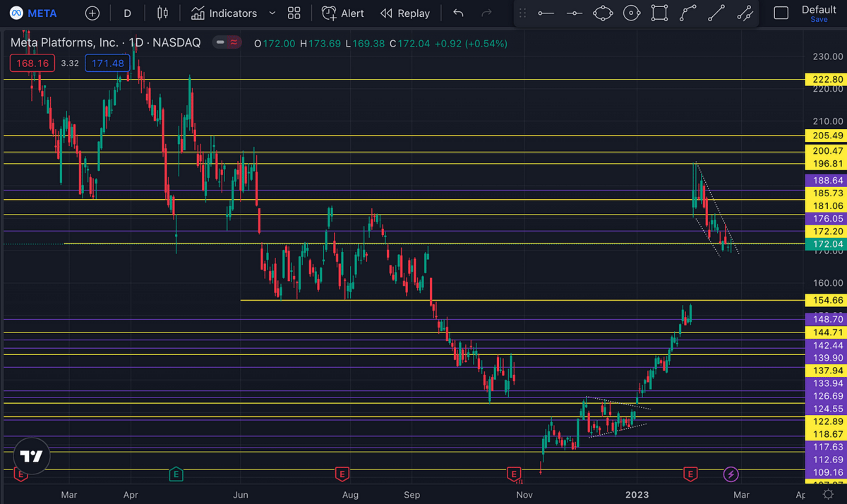
Task: Open the chart layout square selector
Action: 781,13
